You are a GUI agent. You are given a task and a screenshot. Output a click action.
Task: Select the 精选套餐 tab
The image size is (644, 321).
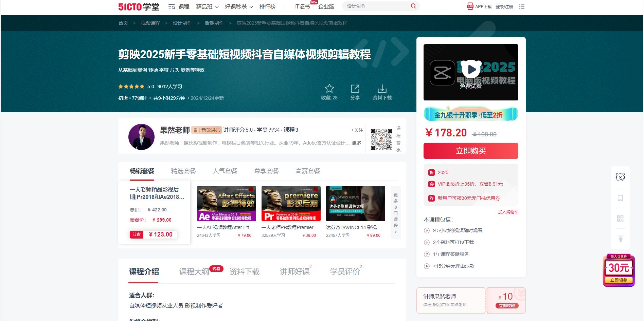(x=183, y=171)
